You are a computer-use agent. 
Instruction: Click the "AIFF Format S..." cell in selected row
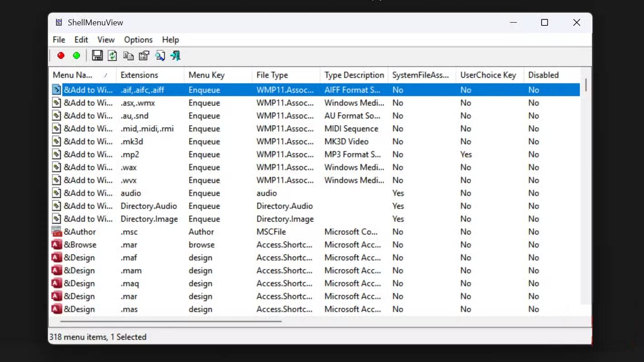352,90
